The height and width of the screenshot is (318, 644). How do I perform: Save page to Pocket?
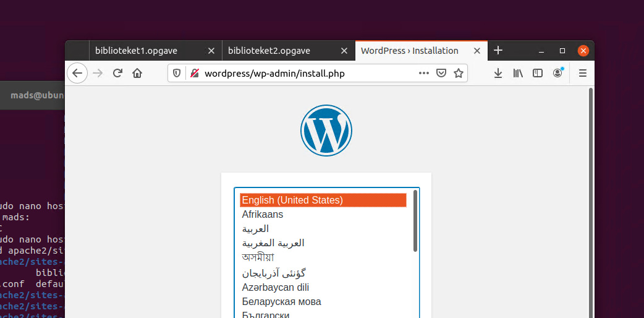pos(441,73)
